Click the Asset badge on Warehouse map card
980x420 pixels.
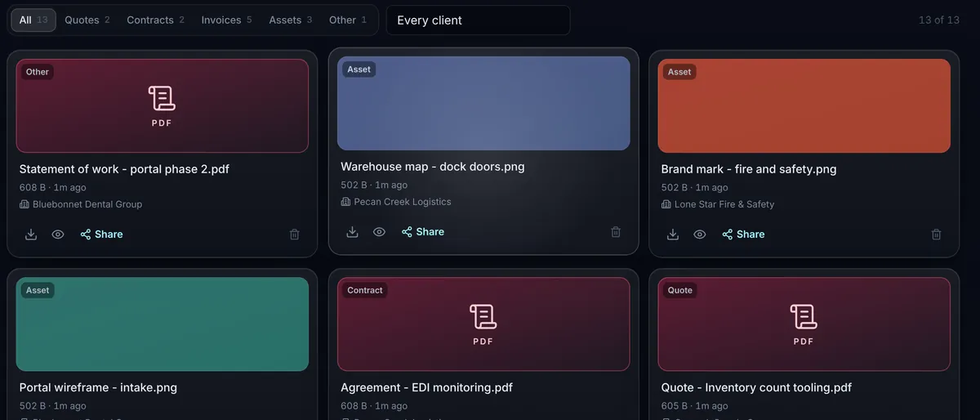tap(359, 69)
